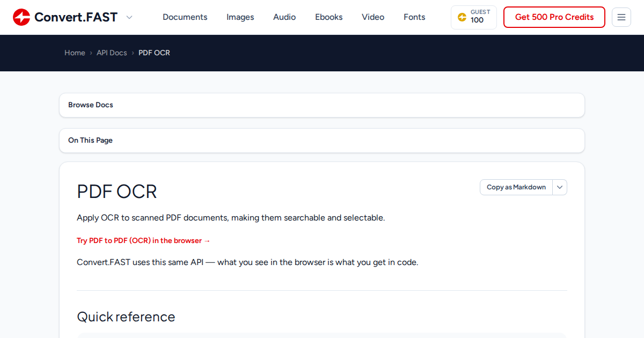Open the hamburger menu icon
Screen dimensions: 644x338
621,17
